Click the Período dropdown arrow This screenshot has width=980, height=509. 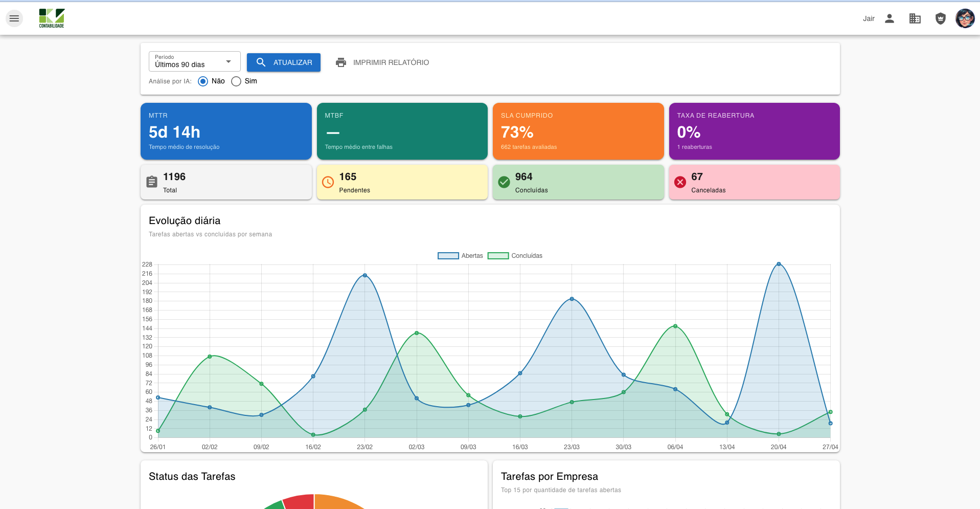pos(229,62)
